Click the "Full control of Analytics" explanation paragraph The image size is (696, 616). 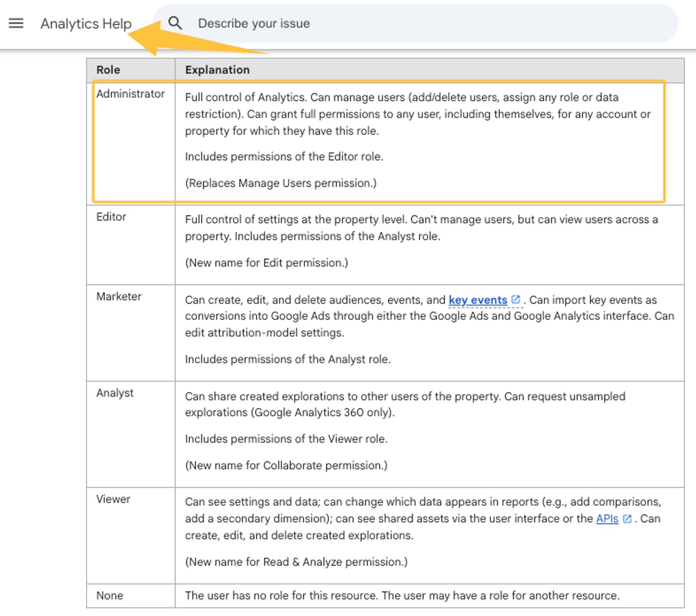pyautogui.click(x=418, y=114)
